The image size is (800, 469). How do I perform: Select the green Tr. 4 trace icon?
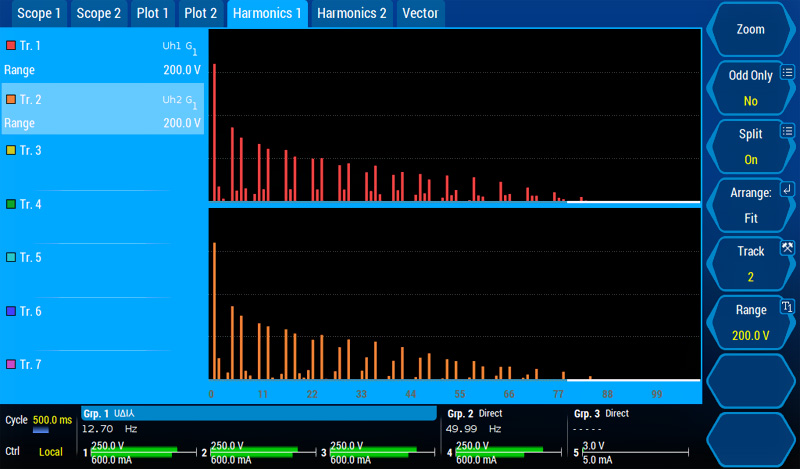(11, 204)
